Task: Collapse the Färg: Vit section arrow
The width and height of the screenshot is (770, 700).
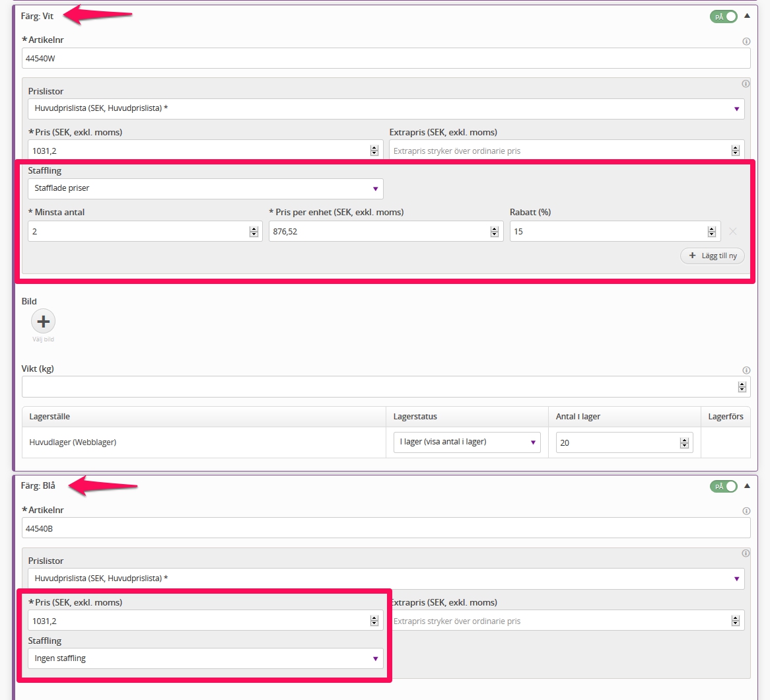Action: [x=748, y=16]
